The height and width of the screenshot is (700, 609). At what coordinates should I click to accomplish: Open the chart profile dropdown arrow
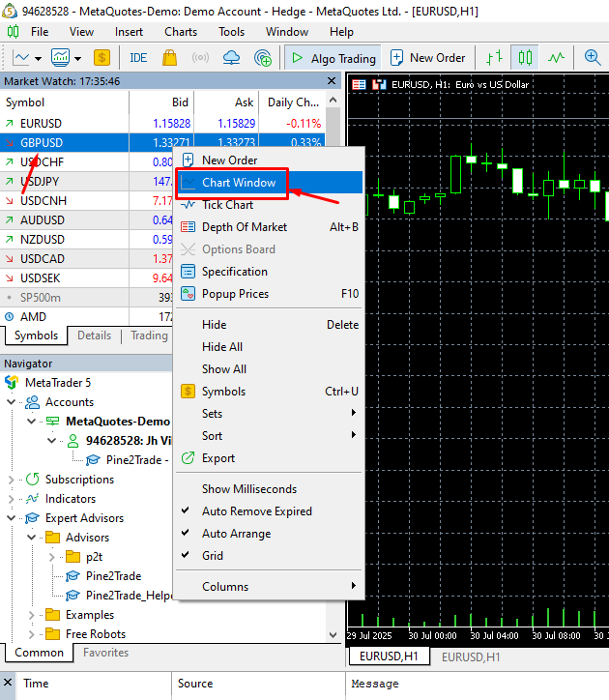tap(38, 58)
